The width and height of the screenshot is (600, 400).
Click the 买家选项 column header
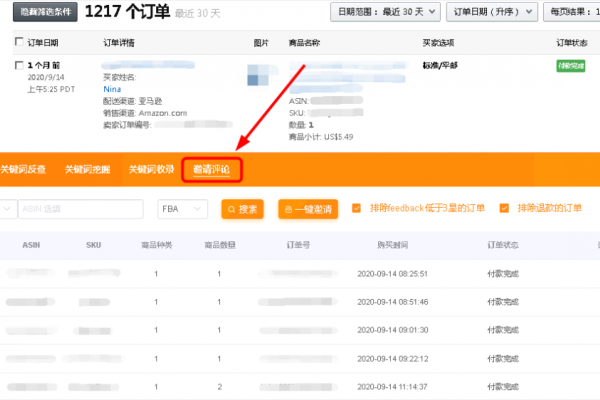[x=438, y=42]
